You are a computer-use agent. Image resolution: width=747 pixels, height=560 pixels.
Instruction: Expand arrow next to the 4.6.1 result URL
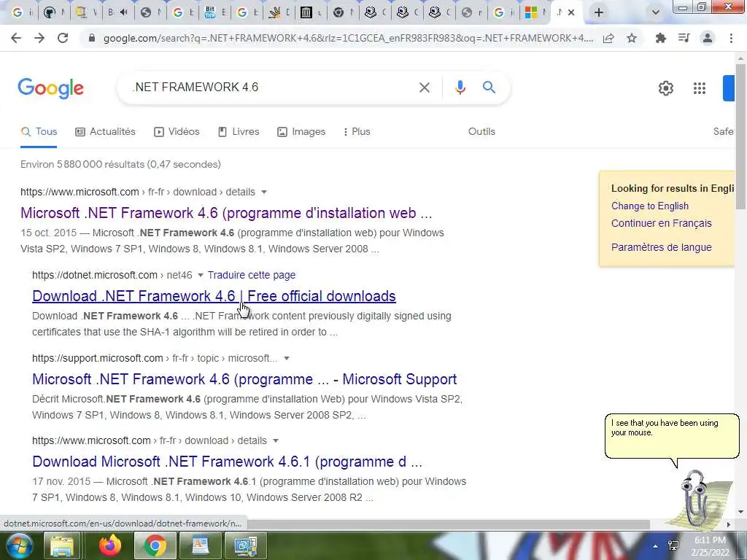click(x=275, y=441)
